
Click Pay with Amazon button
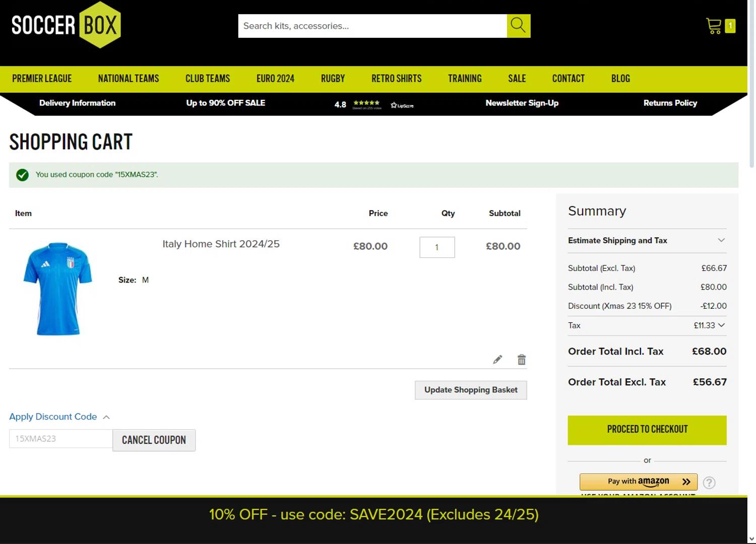tap(639, 482)
